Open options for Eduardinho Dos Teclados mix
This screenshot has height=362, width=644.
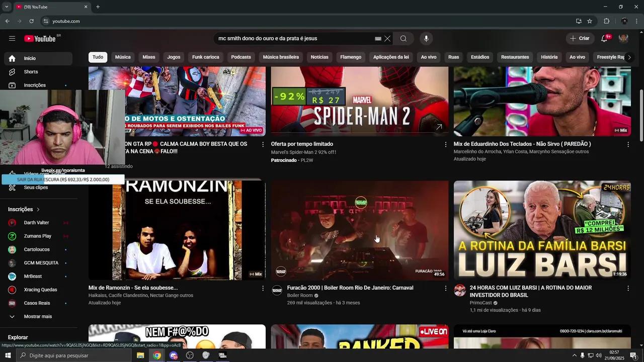click(x=628, y=144)
